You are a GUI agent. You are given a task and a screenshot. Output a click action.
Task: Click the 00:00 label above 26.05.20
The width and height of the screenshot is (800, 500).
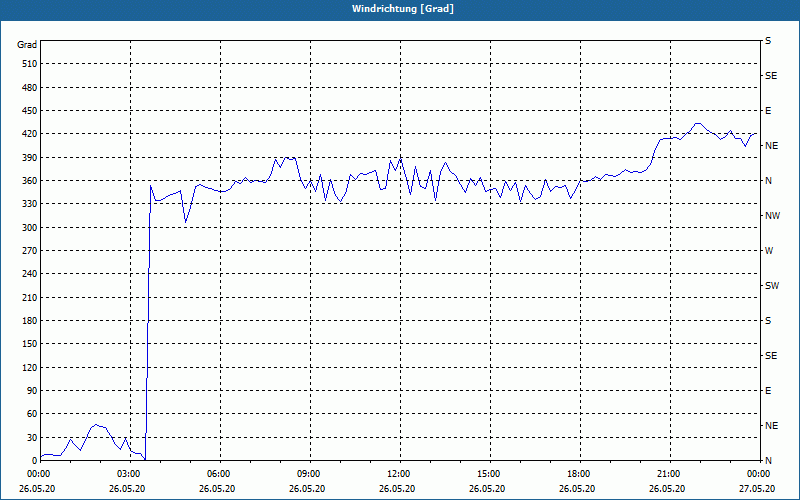[x=40, y=474]
